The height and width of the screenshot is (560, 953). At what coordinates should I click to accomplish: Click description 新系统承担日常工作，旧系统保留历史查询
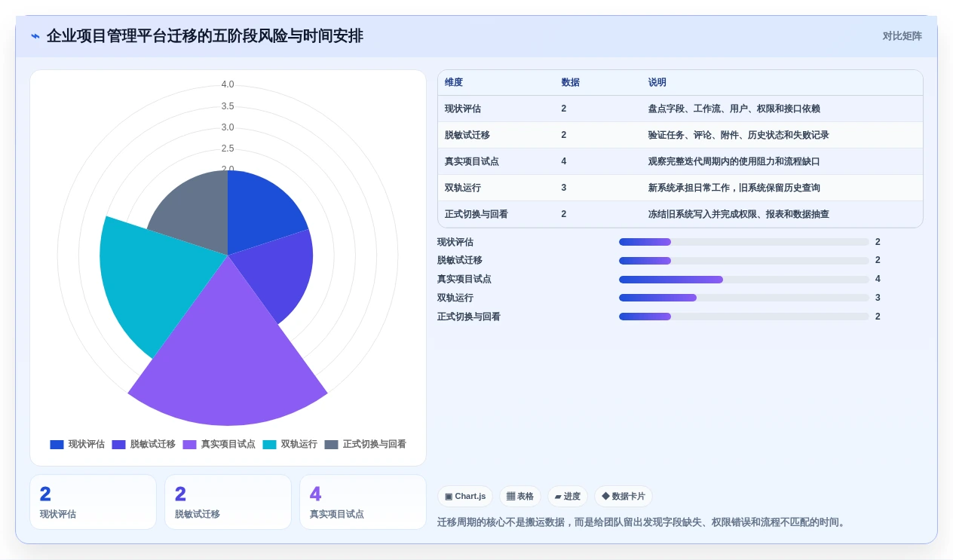[734, 188]
